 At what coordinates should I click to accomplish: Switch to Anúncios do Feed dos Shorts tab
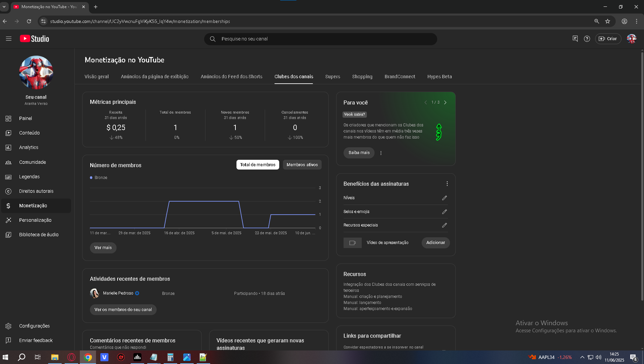coord(231,77)
